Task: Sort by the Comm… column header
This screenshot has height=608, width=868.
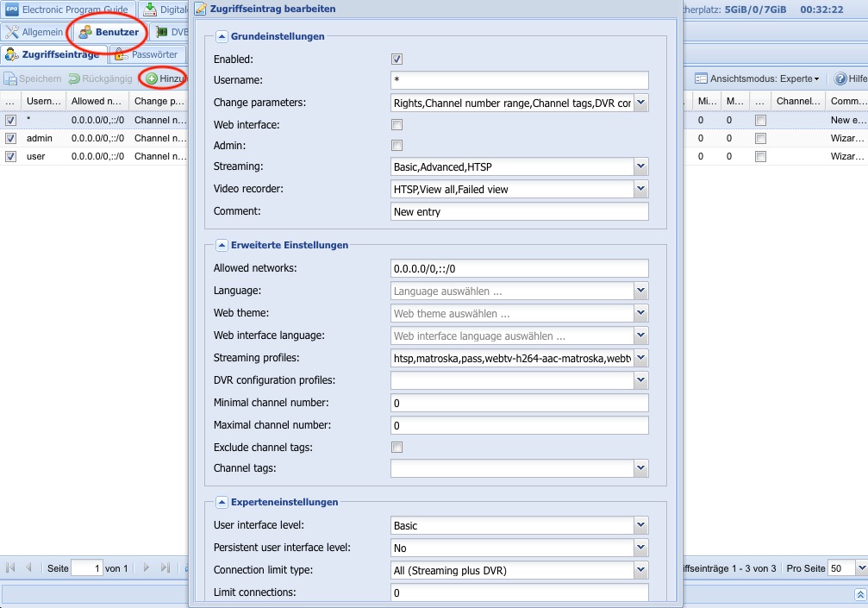Action: (846, 102)
